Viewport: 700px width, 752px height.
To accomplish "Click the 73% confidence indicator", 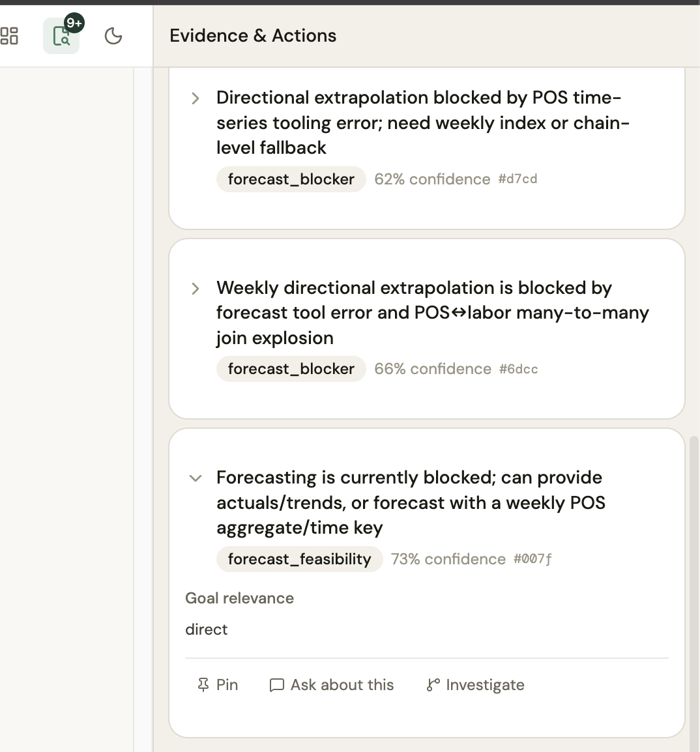I will [448, 558].
